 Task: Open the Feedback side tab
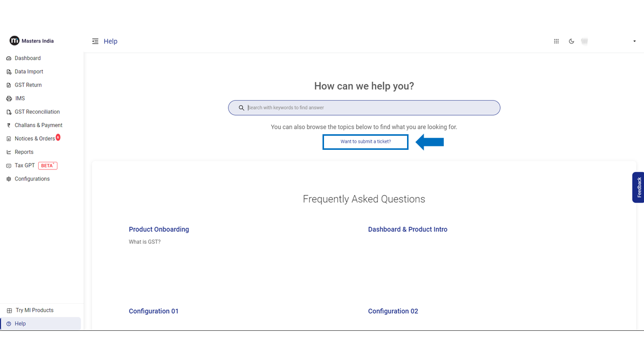click(x=638, y=187)
